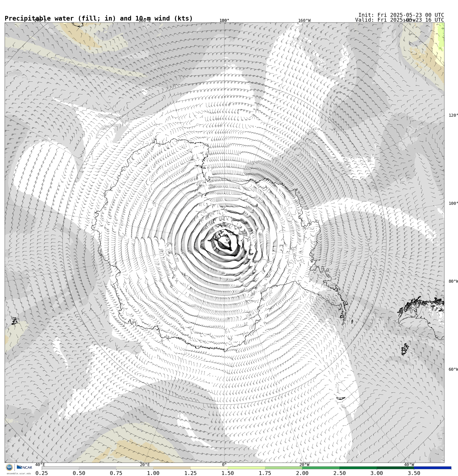Click the Valid time text
The image size is (458, 476).
(399, 20)
